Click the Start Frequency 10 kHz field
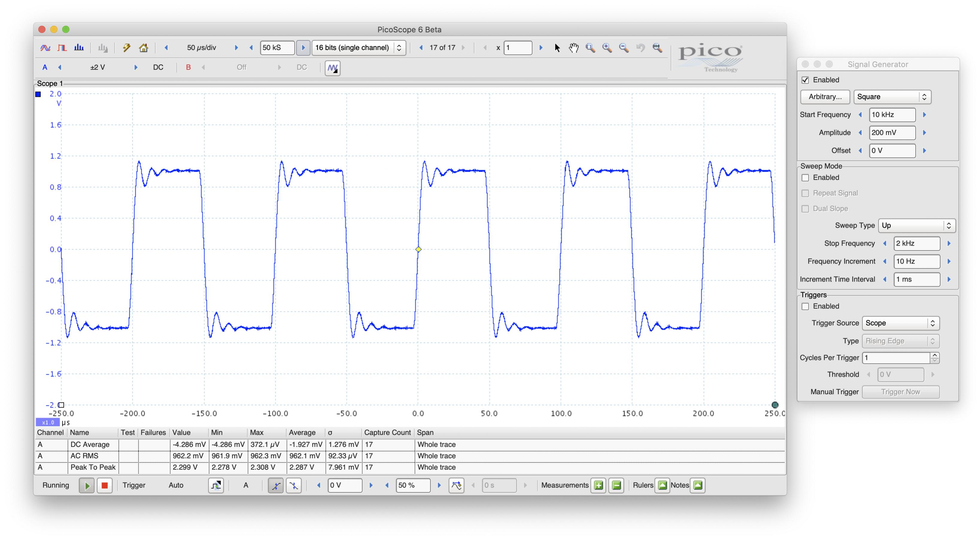This screenshot has height=540, width=980. 892,115
